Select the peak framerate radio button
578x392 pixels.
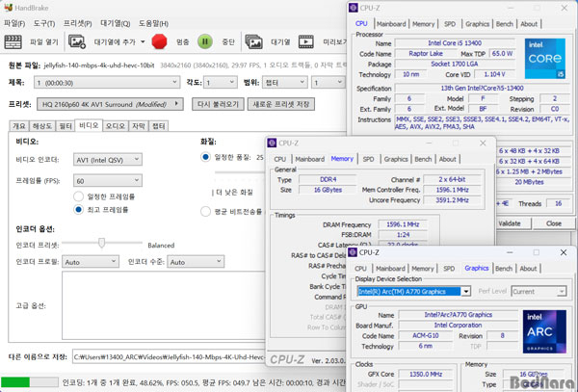[79, 210]
